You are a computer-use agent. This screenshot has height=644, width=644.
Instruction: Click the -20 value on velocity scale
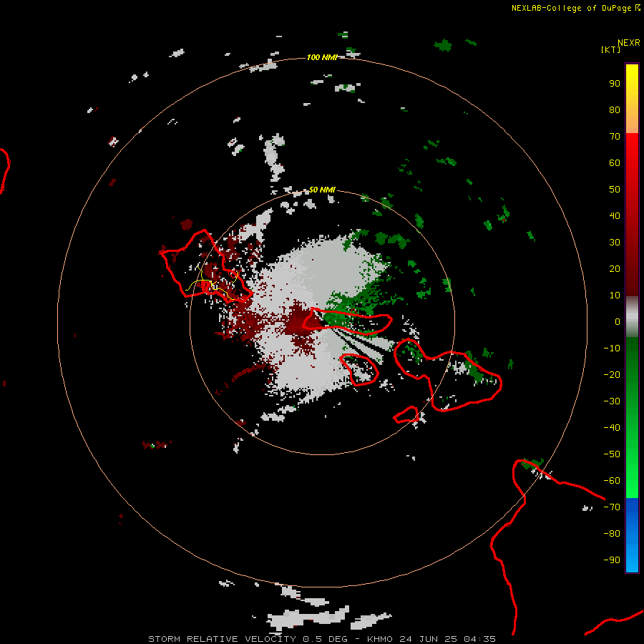(x=612, y=374)
